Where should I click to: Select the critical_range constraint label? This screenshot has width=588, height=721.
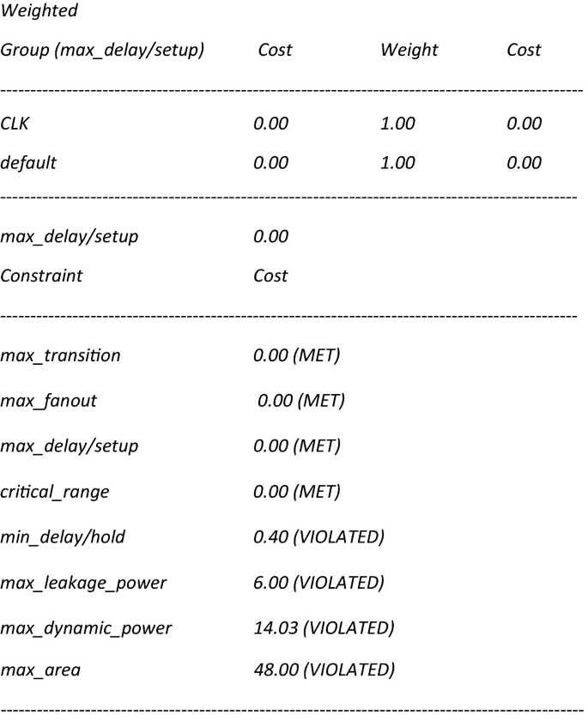[55, 492]
